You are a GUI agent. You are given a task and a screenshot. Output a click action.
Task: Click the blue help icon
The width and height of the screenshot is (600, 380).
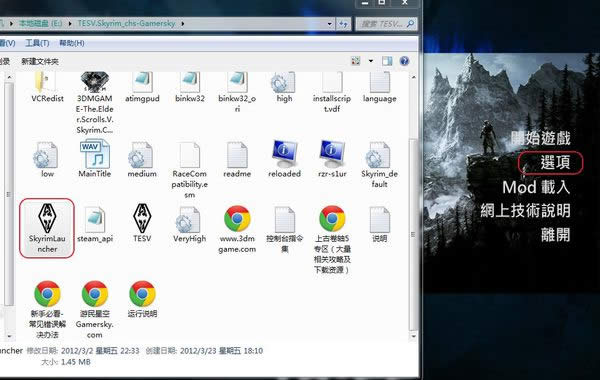(404, 61)
